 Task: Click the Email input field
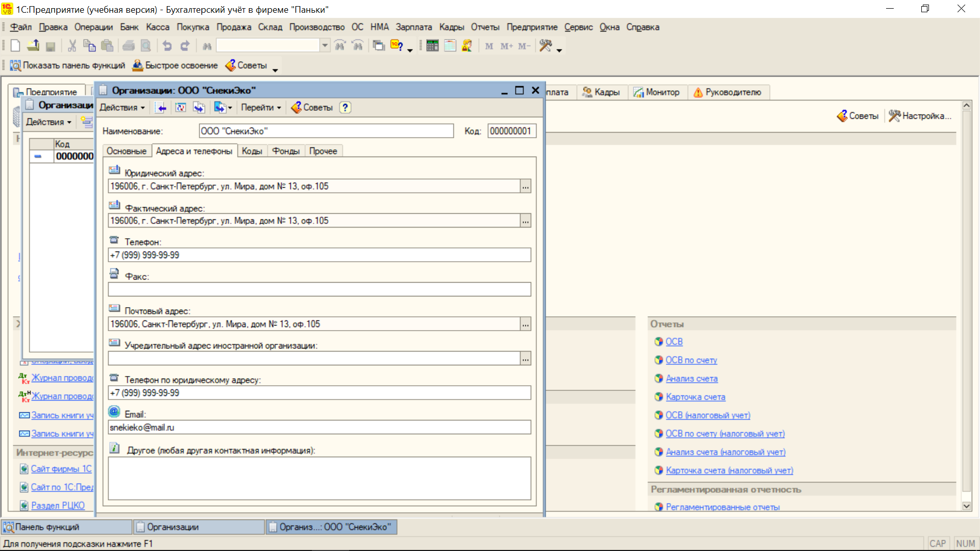pos(320,428)
